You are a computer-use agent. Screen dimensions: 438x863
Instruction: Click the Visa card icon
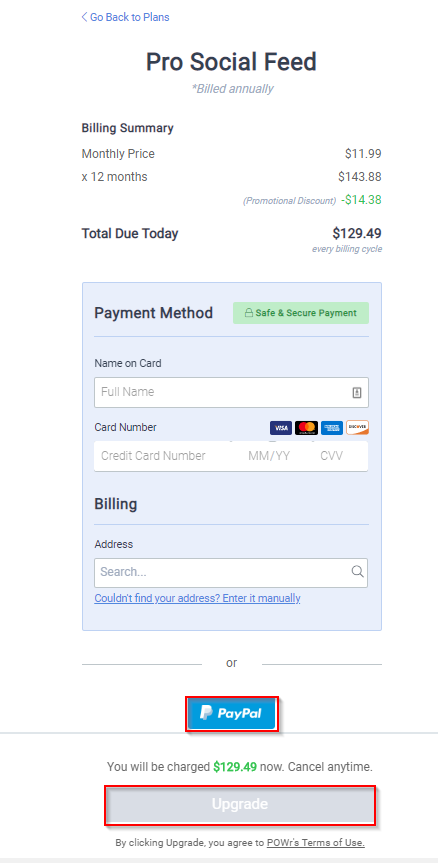point(281,428)
